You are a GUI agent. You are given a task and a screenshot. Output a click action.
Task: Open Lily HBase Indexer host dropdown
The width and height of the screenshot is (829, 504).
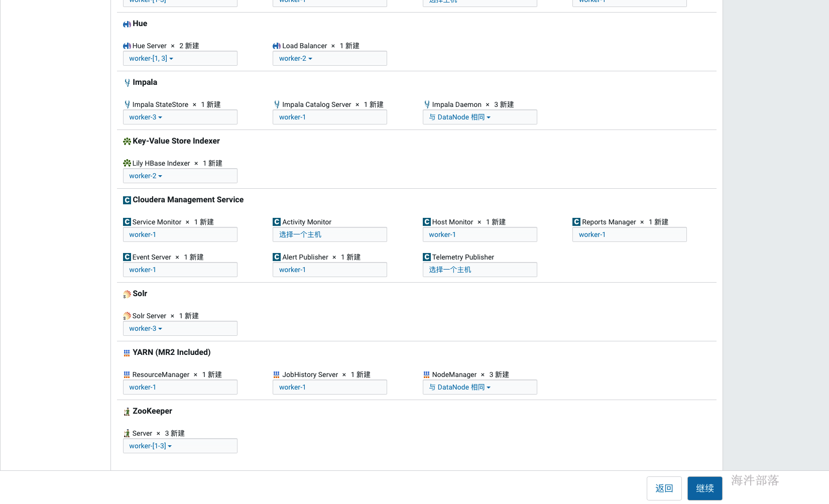tap(180, 176)
